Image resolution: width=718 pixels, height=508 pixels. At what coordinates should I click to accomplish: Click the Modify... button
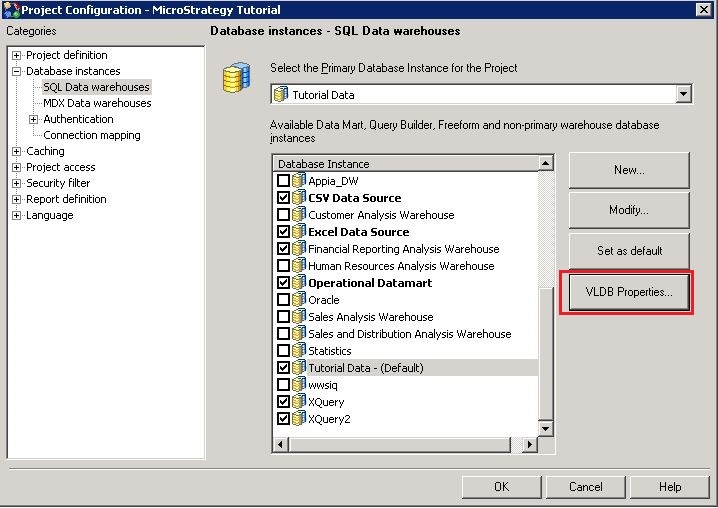click(629, 210)
